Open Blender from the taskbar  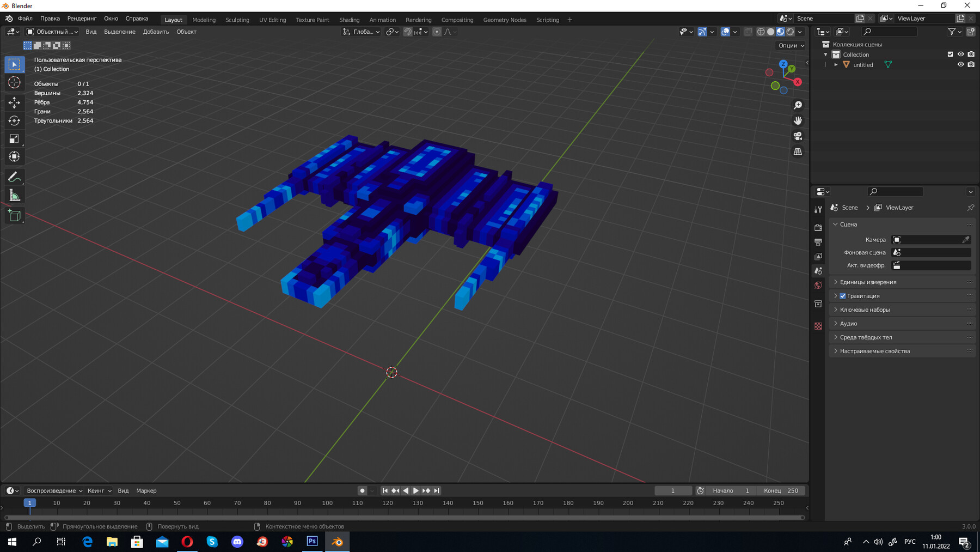[x=338, y=542]
